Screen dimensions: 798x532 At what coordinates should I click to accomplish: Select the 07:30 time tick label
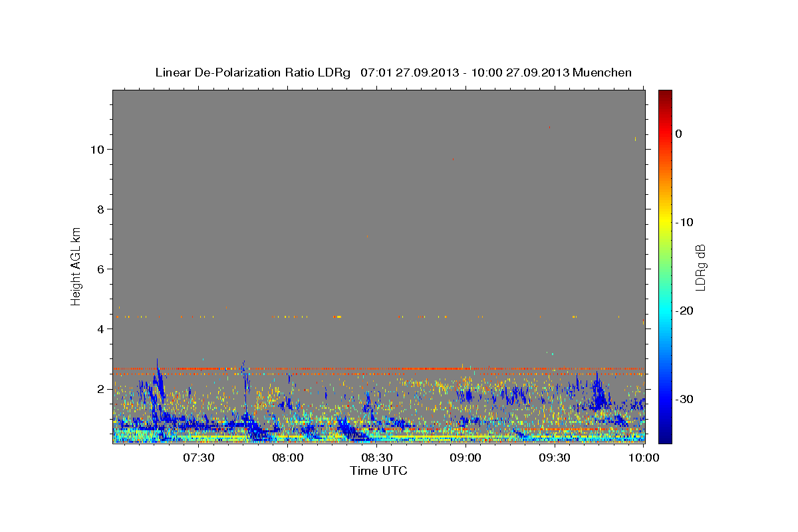click(199, 458)
